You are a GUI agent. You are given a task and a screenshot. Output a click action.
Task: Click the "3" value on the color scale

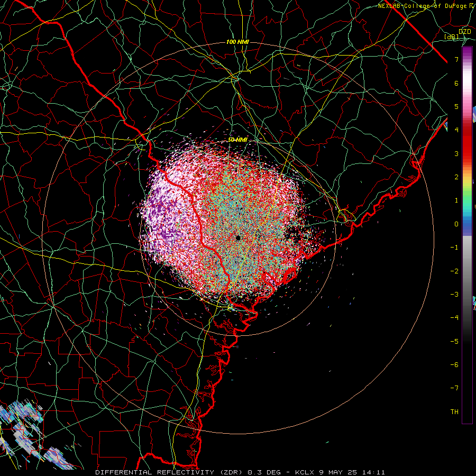(456, 153)
